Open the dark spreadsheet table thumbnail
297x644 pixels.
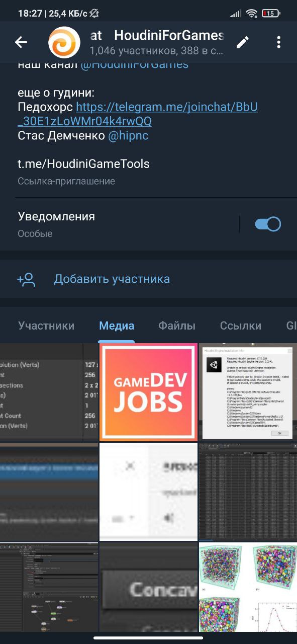248,492
